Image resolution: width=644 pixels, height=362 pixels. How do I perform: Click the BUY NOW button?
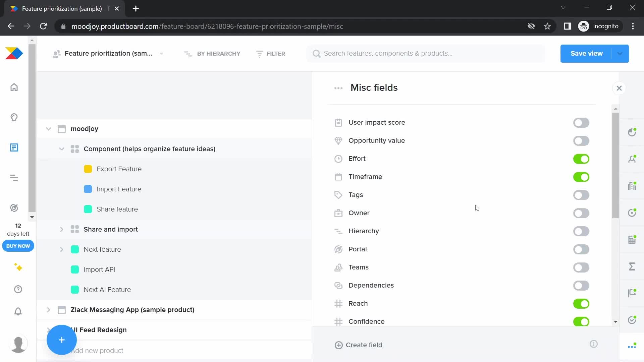pyautogui.click(x=18, y=246)
